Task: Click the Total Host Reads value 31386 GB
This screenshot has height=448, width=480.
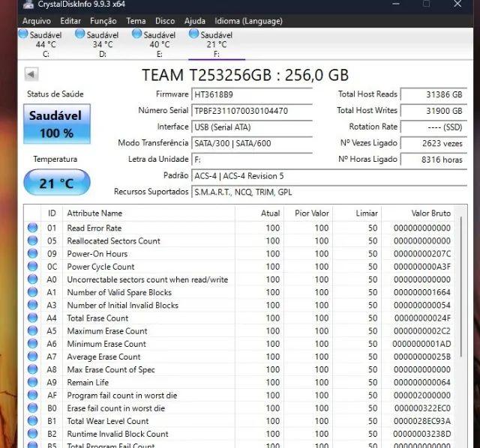Action: pos(433,94)
